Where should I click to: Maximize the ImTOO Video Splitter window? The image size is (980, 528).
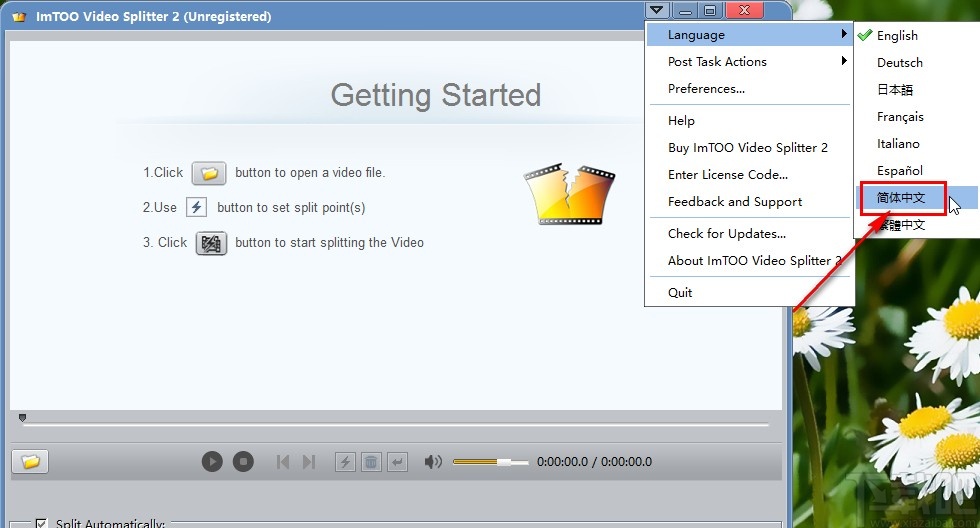tap(710, 10)
